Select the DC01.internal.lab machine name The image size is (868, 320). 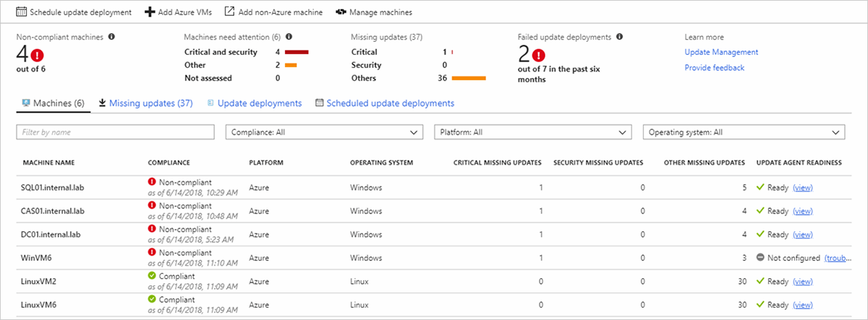click(x=51, y=235)
